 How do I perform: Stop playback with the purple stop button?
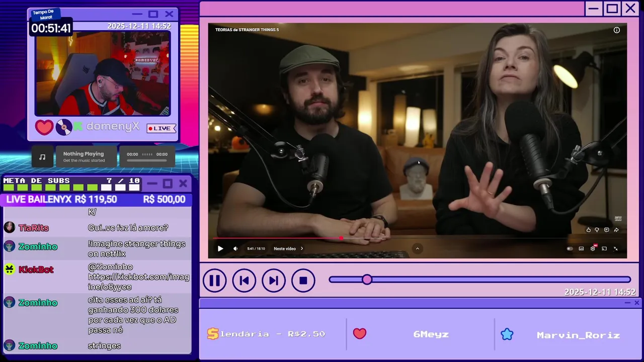pos(303,281)
